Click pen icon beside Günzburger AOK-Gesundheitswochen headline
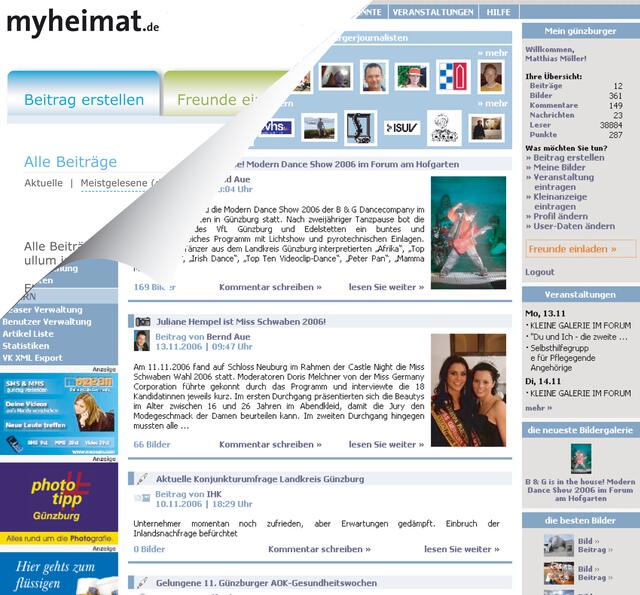This screenshot has height=595, width=640. point(142,583)
